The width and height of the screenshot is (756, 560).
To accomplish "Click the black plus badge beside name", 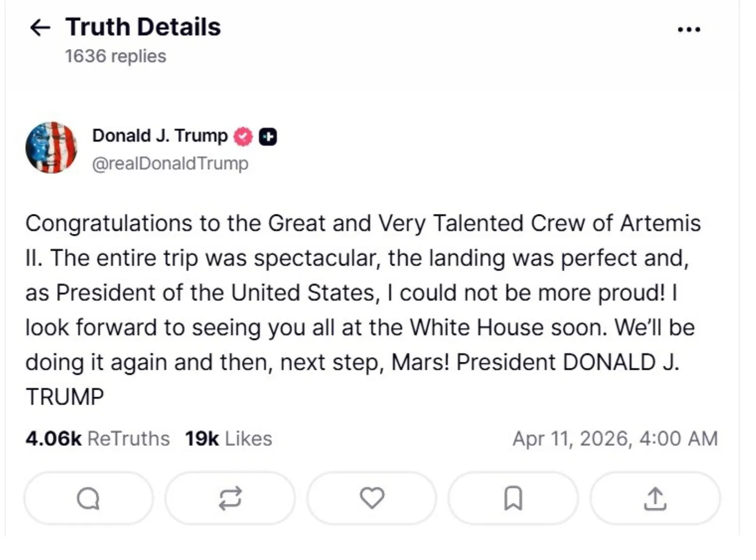I will tap(268, 136).
